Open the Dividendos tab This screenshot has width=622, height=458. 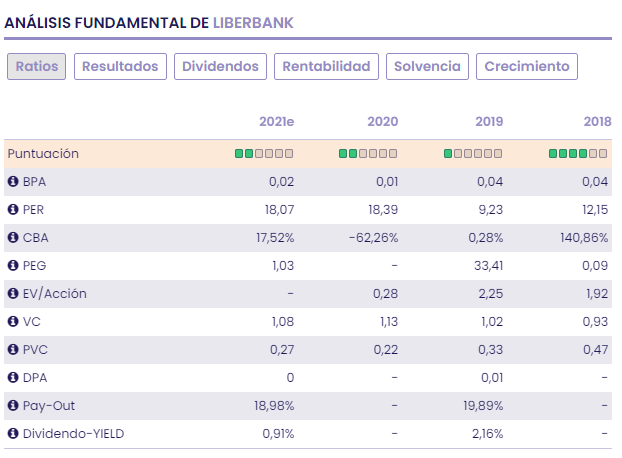pos(220,67)
